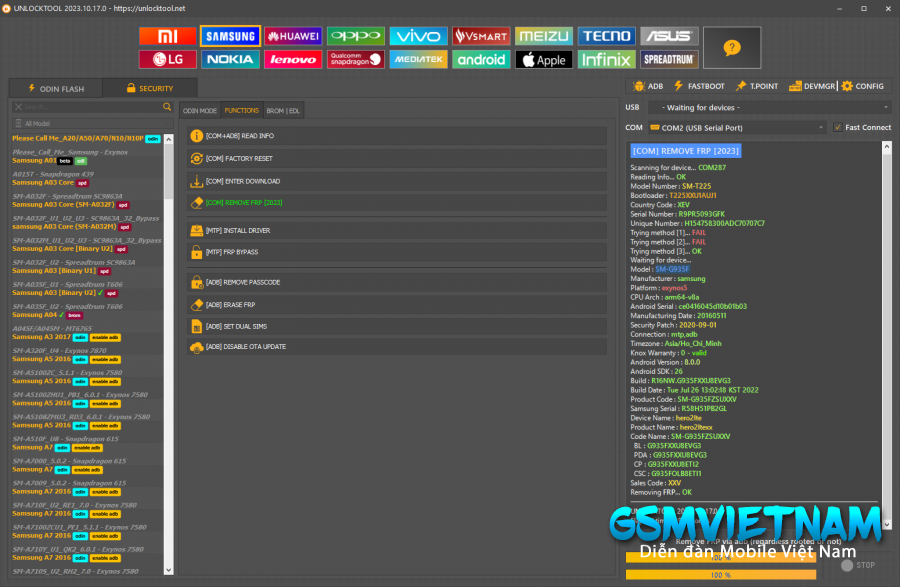Open the CONFIG settings

click(862, 86)
